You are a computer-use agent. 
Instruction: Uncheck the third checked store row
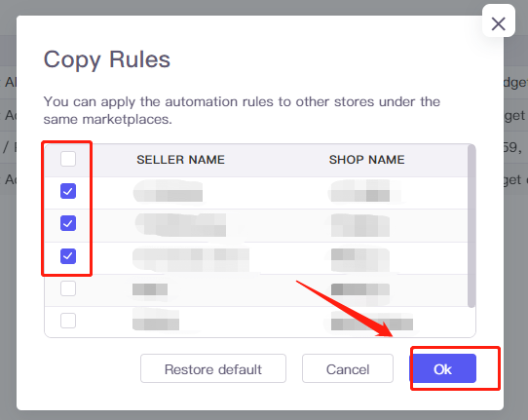coord(68,256)
